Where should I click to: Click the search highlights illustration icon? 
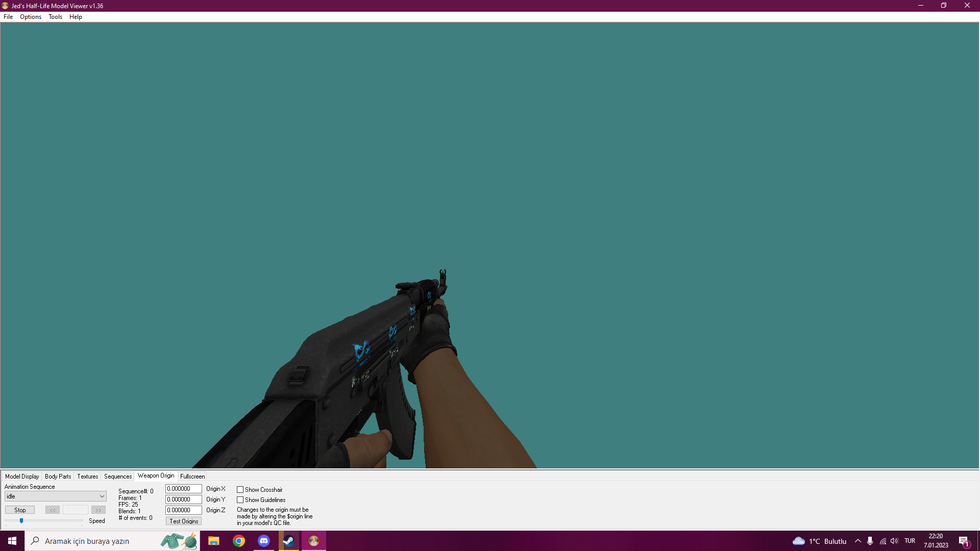[x=179, y=541]
